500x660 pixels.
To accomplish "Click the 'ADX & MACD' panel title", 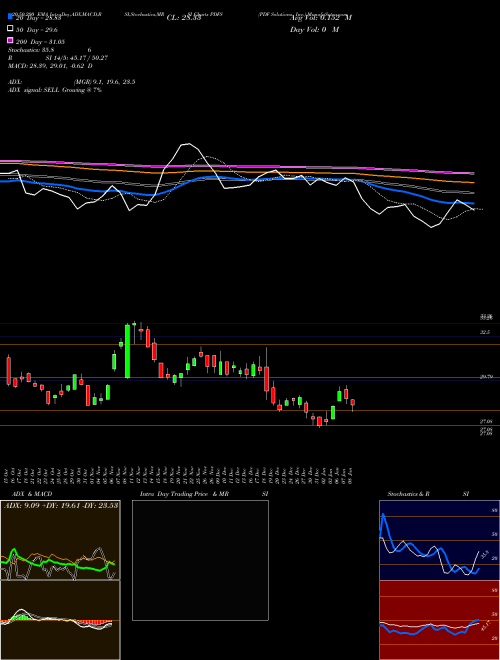I will [32, 494].
